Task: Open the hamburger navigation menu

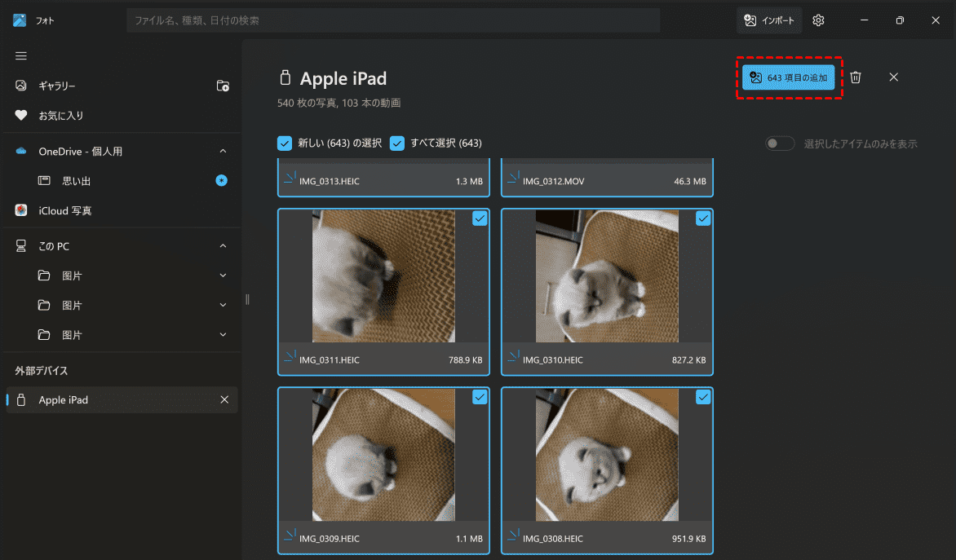Action: click(x=21, y=55)
